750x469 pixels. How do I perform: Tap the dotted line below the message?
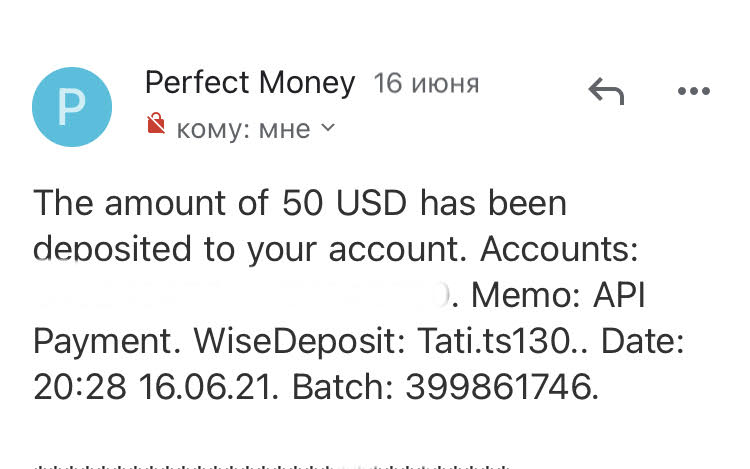click(270, 465)
